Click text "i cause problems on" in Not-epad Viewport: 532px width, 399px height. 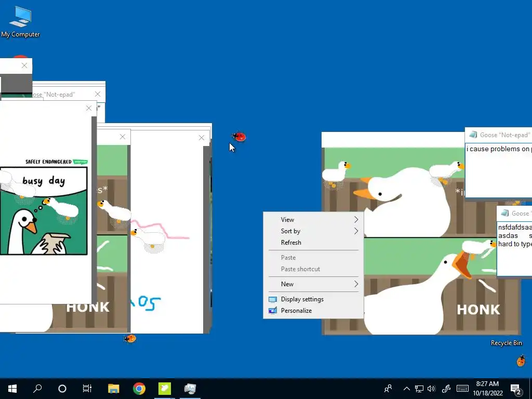click(497, 149)
